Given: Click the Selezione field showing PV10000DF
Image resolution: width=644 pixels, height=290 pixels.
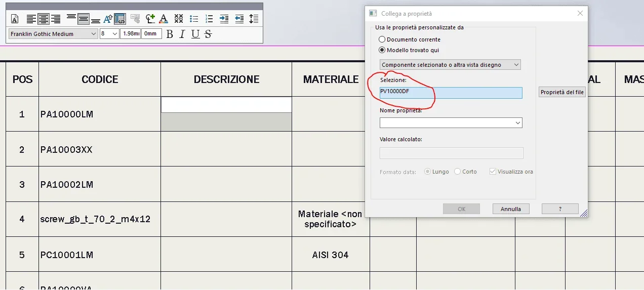Looking at the screenshot, I should pos(451,93).
